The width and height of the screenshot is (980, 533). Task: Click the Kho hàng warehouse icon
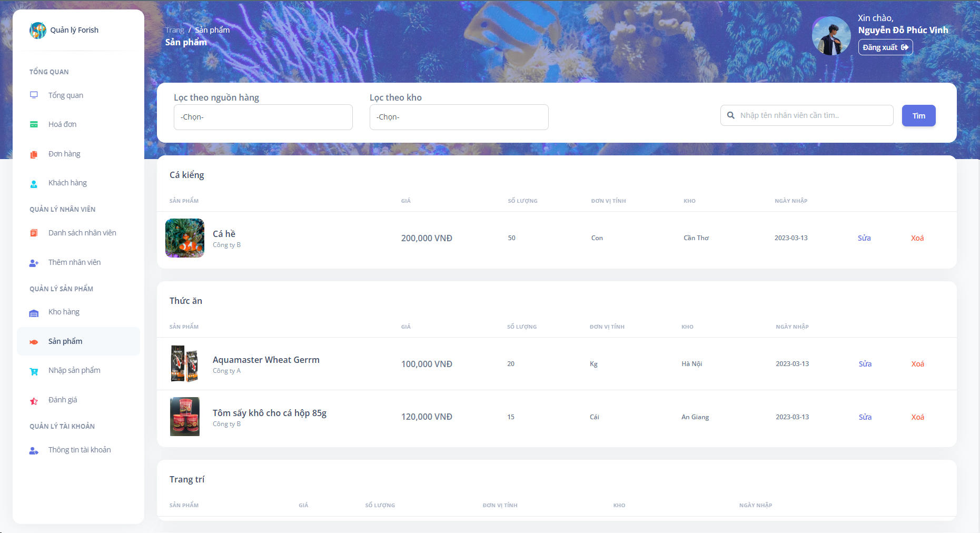point(34,313)
